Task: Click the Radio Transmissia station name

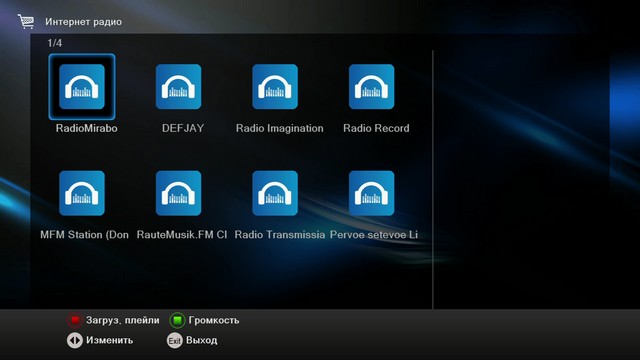Action: 280,235
